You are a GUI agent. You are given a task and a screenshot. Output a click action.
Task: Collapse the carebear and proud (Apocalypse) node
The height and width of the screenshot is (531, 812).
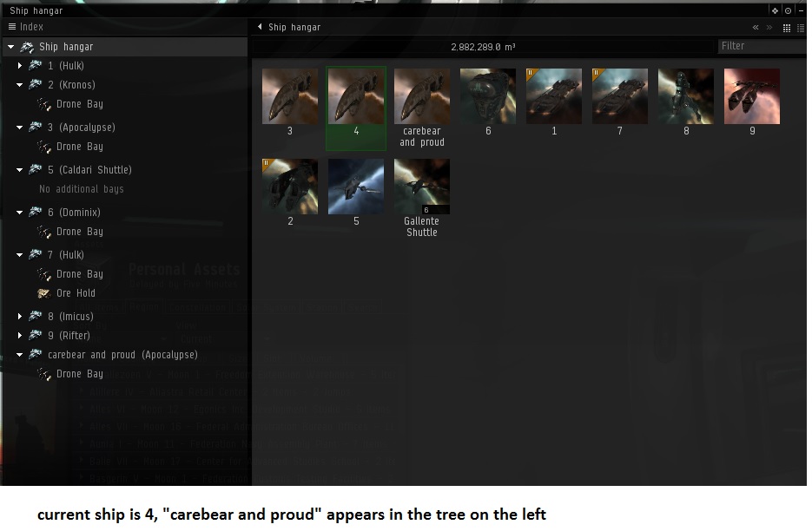(20, 355)
